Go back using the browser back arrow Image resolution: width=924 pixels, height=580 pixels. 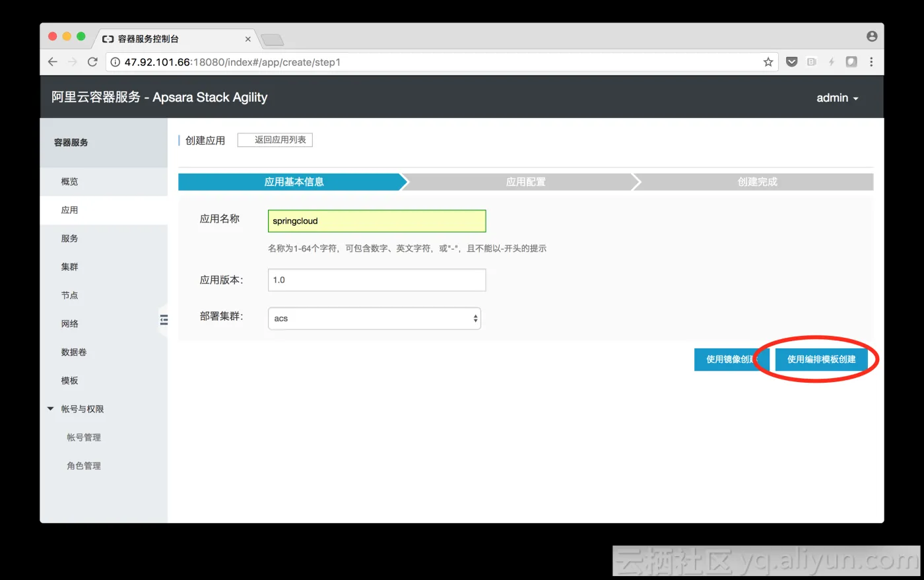coord(53,62)
